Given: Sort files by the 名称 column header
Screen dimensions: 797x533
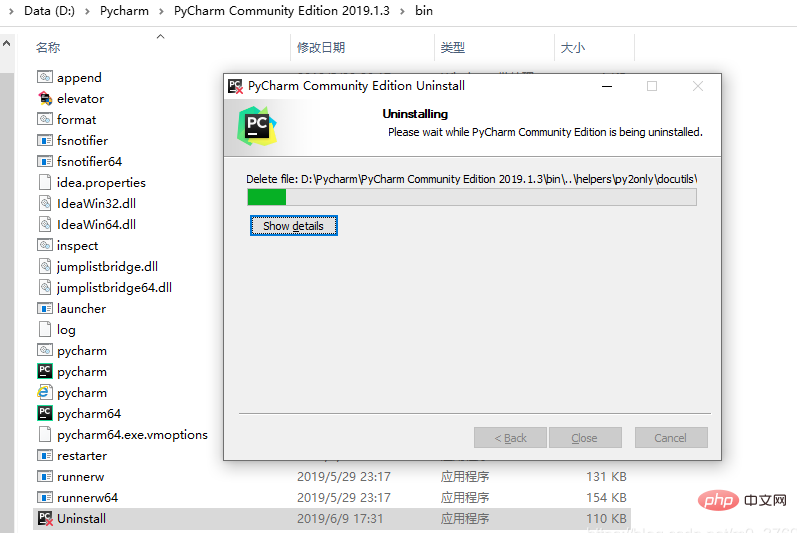Looking at the screenshot, I should 48,47.
